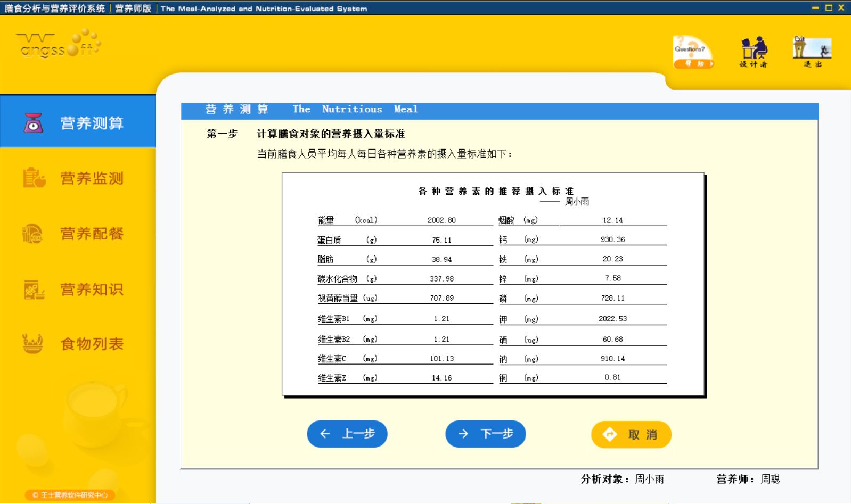
Task: Select the 钾 value 2022.53
Action: click(612, 319)
